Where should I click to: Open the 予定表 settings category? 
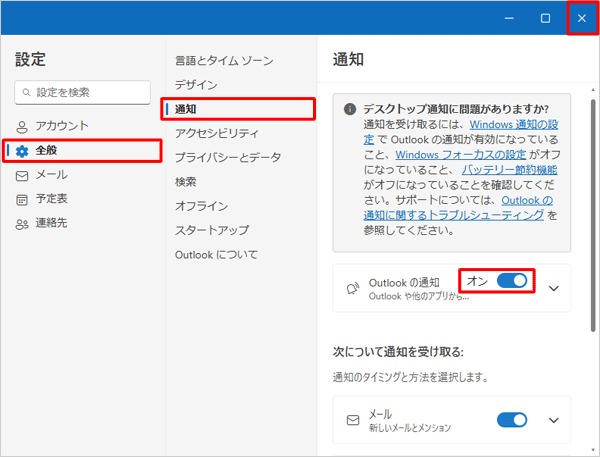[x=83, y=199]
